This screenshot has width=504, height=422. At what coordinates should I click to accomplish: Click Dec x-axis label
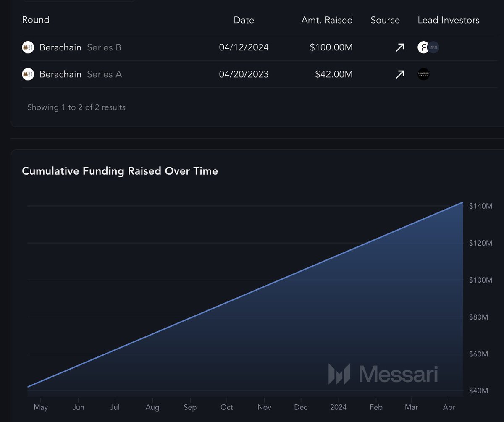[301, 407]
